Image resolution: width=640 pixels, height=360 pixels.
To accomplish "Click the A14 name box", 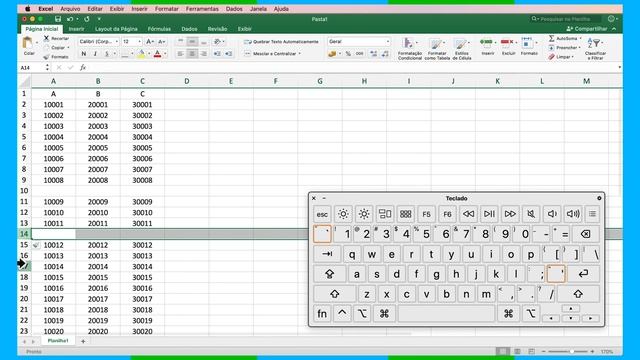I will coord(32,67).
